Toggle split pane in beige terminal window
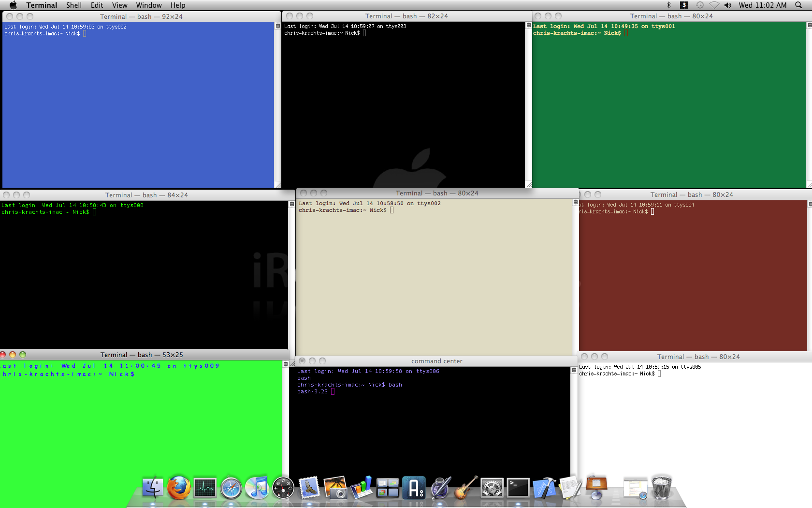Viewport: 812px width, 508px height. point(575,202)
